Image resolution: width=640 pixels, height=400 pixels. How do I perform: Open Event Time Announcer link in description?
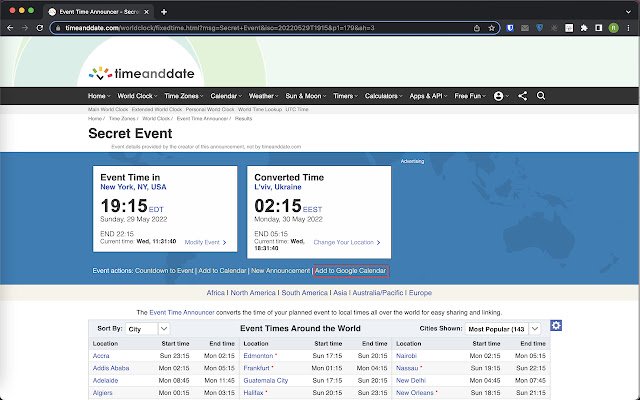182,312
